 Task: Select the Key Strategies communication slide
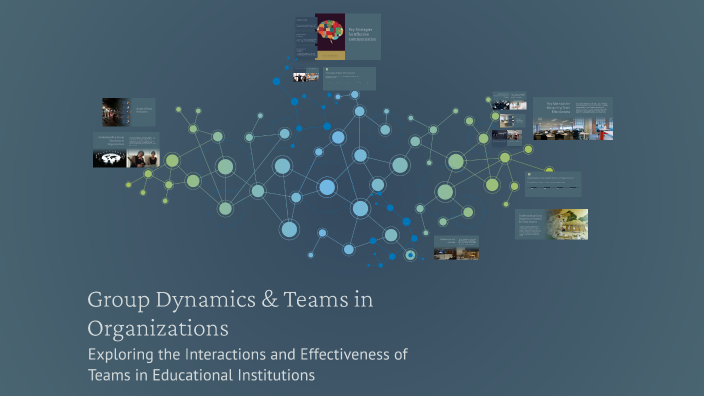coord(363,36)
